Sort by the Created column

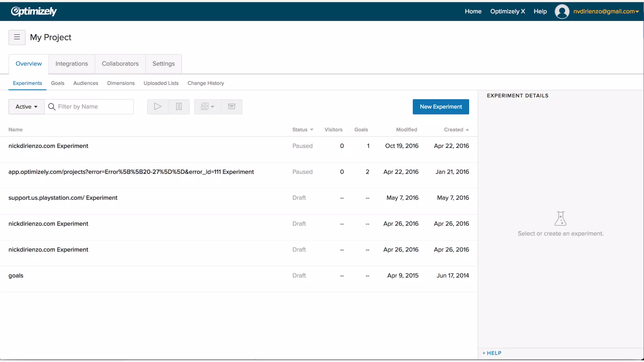(x=456, y=130)
